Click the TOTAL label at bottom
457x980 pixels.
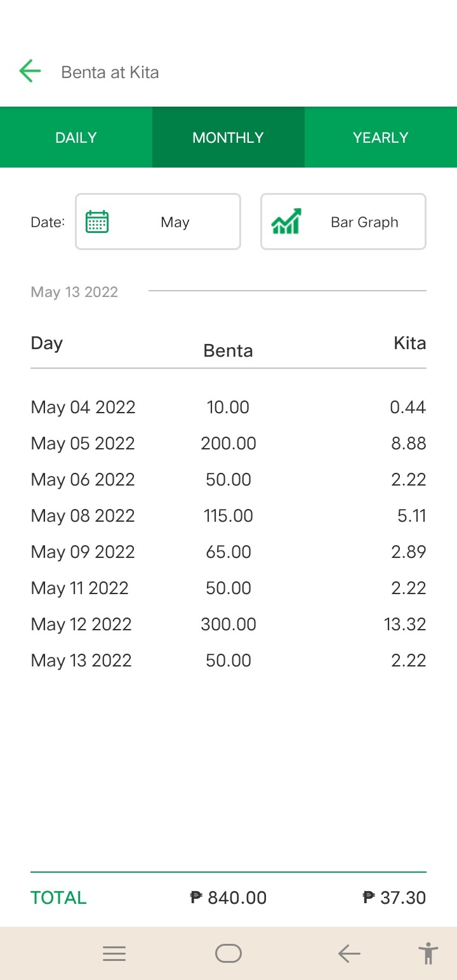58,897
